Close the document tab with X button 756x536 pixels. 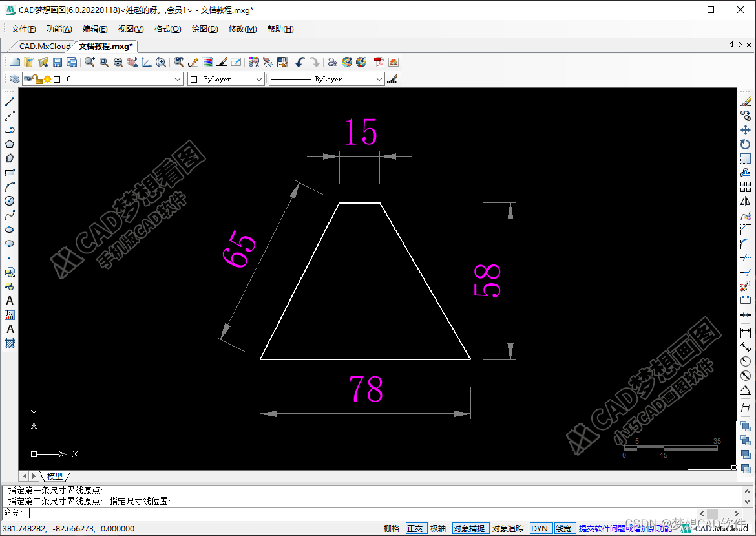point(749,45)
